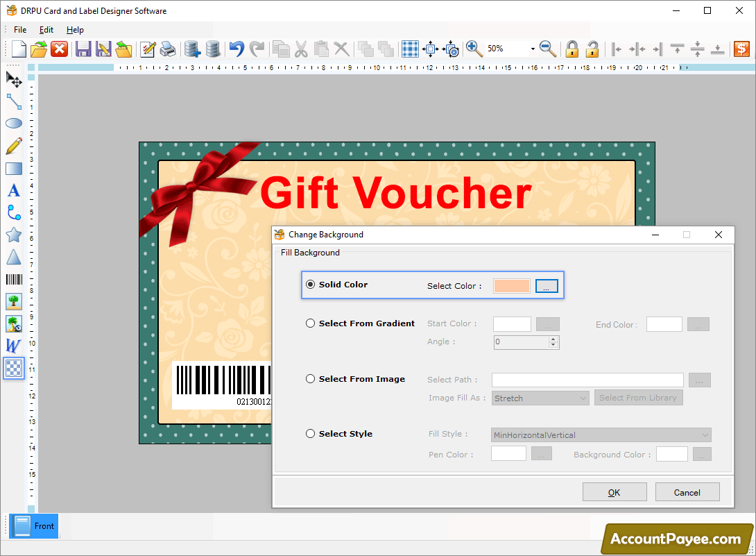Redo the last undone action
Image resolution: width=756 pixels, height=556 pixels.
[257, 49]
